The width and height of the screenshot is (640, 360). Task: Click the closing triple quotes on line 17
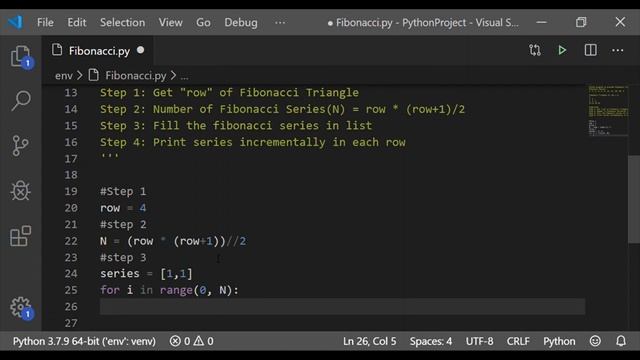pos(110,156)
